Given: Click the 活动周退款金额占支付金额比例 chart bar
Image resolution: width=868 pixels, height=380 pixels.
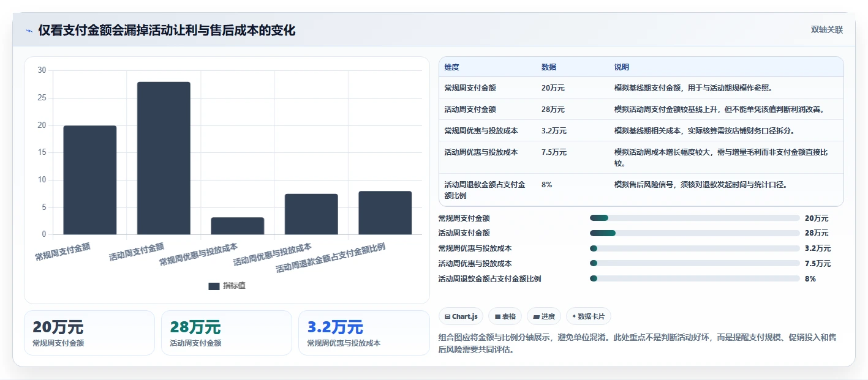Looking at the screenshot, I should click(x=385, y=213).
